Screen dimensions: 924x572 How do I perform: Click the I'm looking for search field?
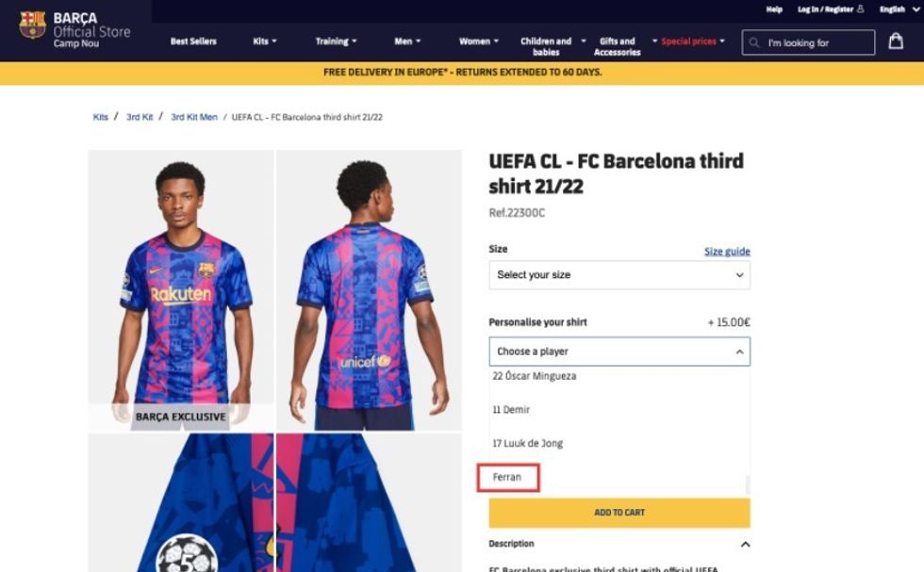tap(817, 43)
